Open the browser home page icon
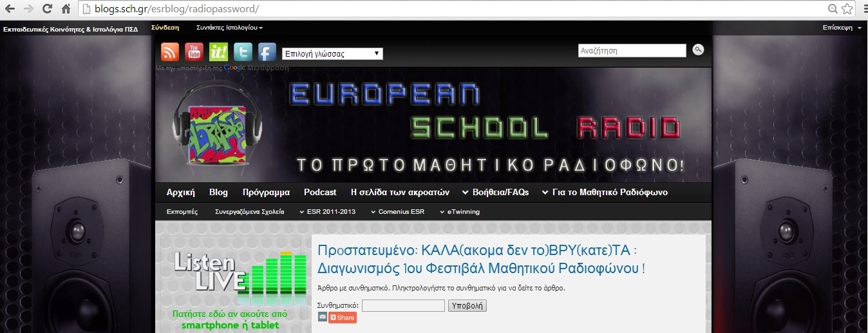The width and height of the screenshot is (868, 333). tap(66, 9)
